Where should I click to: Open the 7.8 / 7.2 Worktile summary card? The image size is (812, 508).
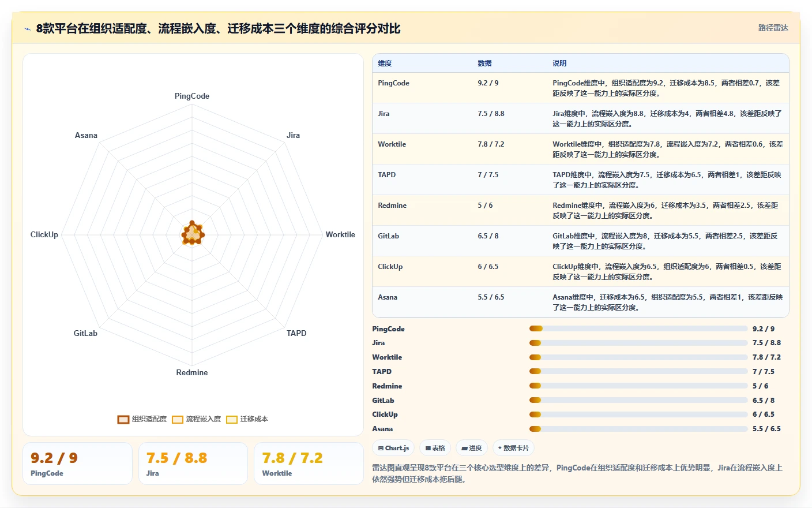click(x=309, y=464)
